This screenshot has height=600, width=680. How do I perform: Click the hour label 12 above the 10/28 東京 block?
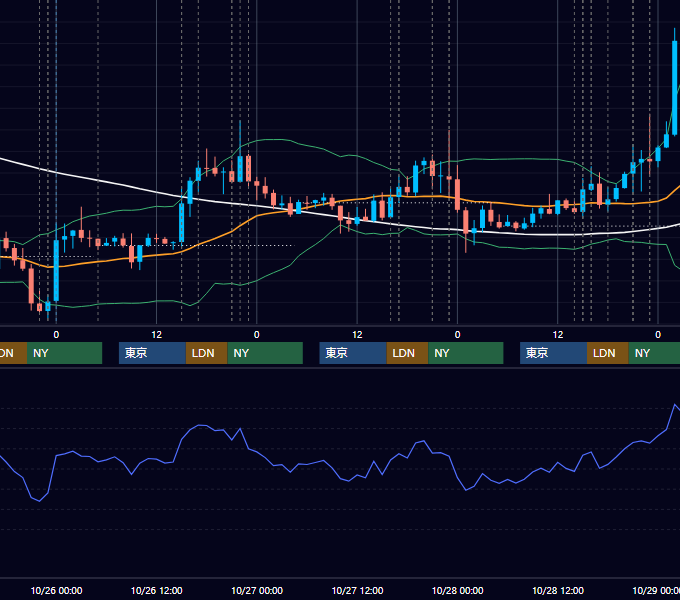558,335
